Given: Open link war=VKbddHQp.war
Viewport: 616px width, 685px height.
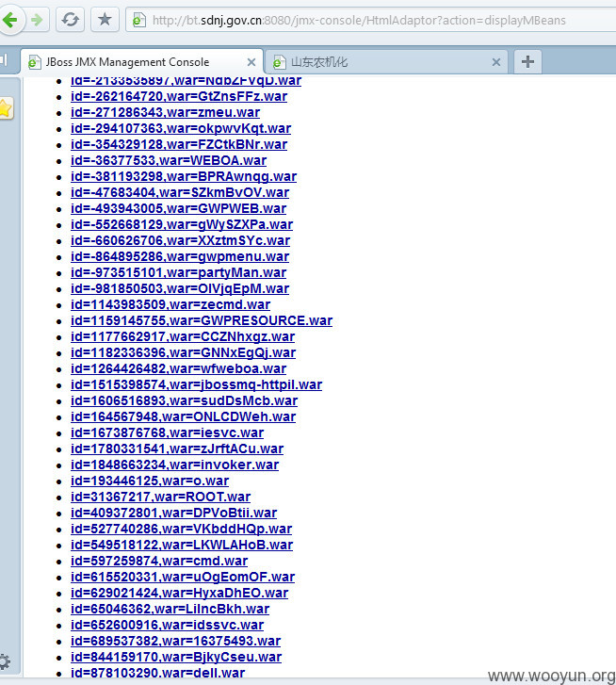Looking at the screenshot, I should coord(181,529).
